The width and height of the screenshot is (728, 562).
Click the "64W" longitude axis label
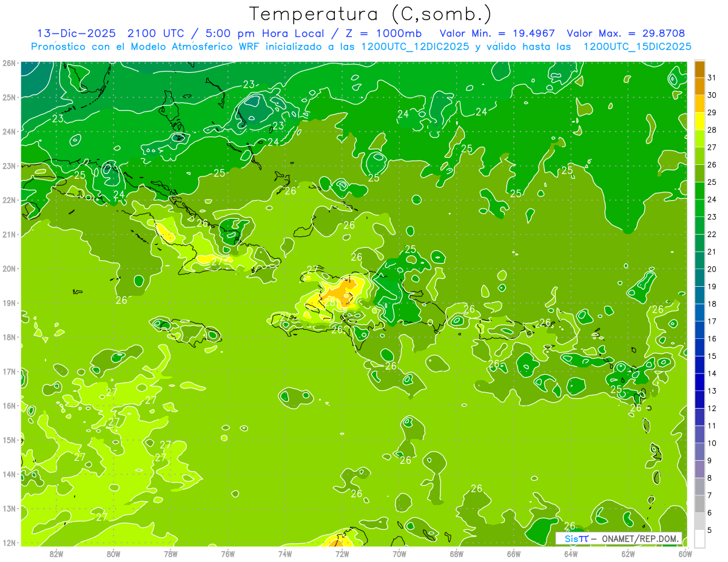571,554
